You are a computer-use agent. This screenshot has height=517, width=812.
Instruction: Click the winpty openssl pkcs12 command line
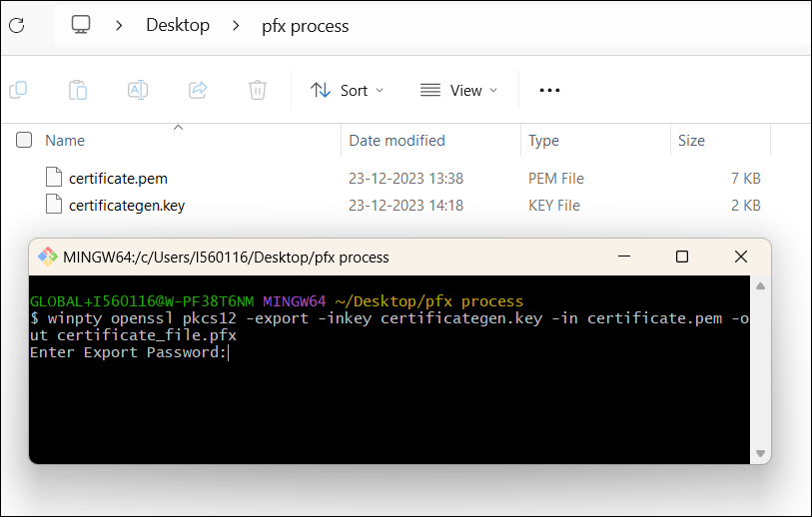click(x=390, y=318)
